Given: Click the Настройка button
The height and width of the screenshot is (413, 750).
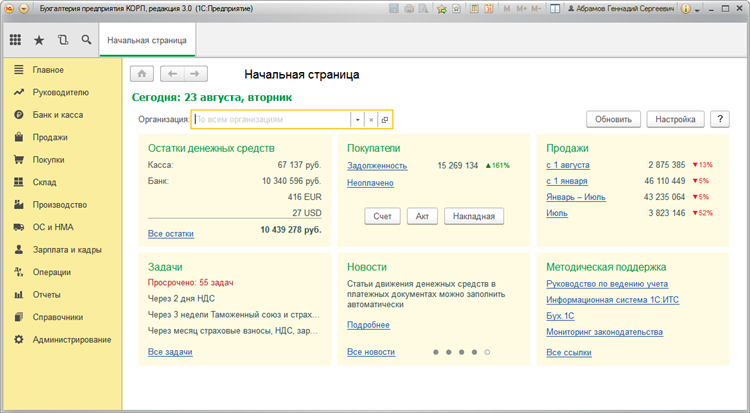Looking at the screenshot, I should [x=675, y=120].
